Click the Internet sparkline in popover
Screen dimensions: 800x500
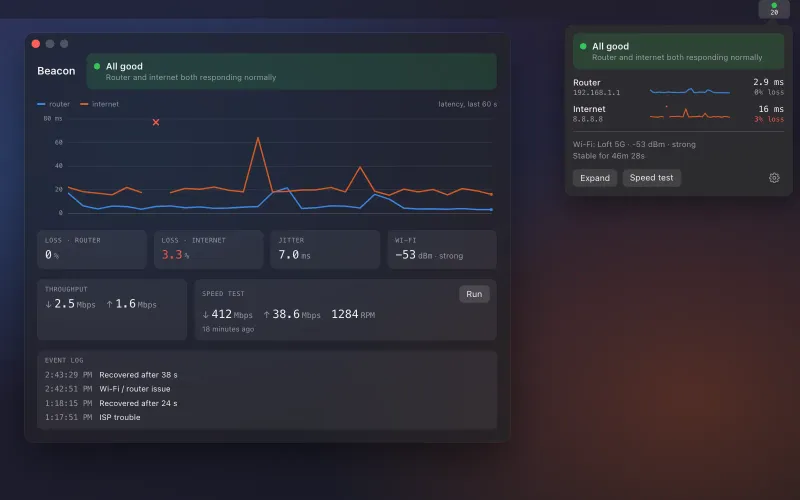[x=689, y=113]
